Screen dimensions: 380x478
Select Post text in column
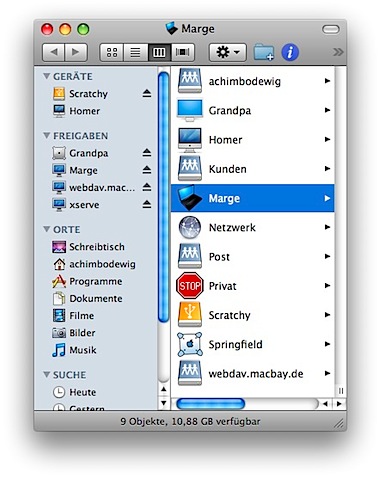219,257
